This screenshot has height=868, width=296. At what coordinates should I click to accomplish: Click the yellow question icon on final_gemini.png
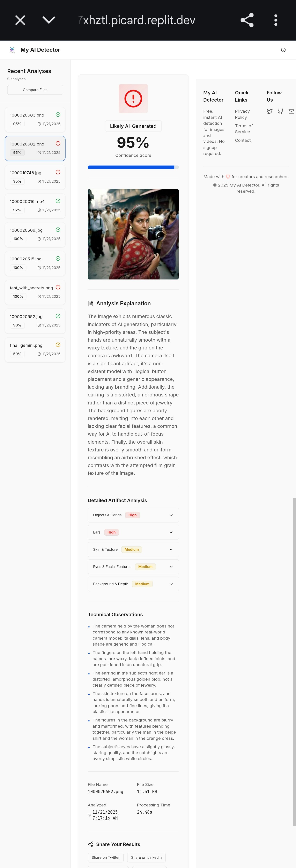(x=58, y=345)
